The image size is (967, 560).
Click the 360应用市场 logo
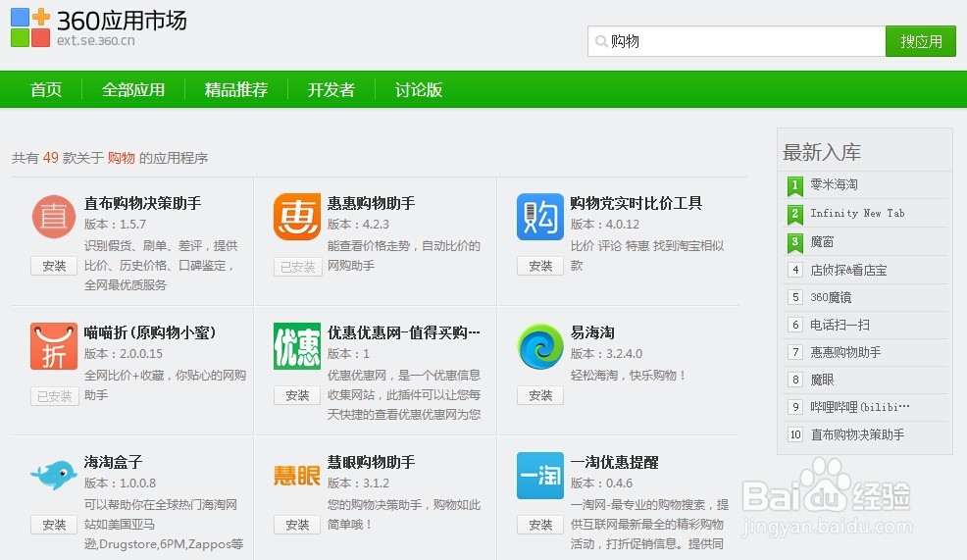[99, 27]
